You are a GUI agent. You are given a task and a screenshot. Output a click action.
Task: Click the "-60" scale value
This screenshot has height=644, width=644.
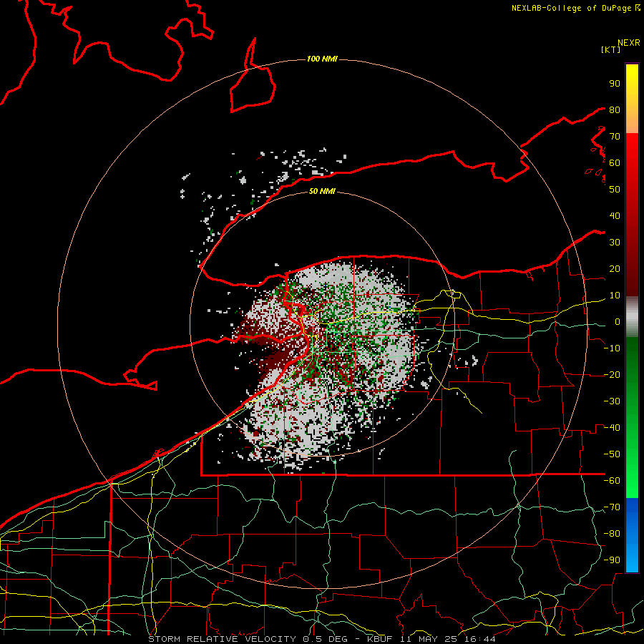tap(612, 481)
